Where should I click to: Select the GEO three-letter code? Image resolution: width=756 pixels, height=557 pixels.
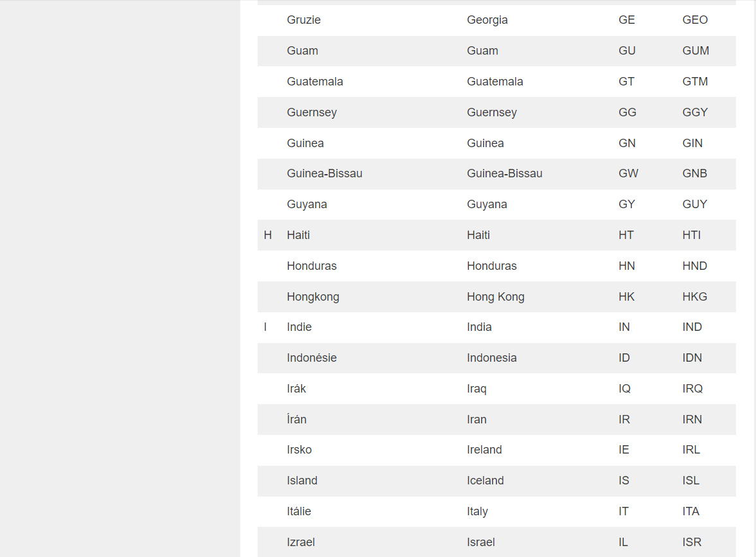point(695,20)
